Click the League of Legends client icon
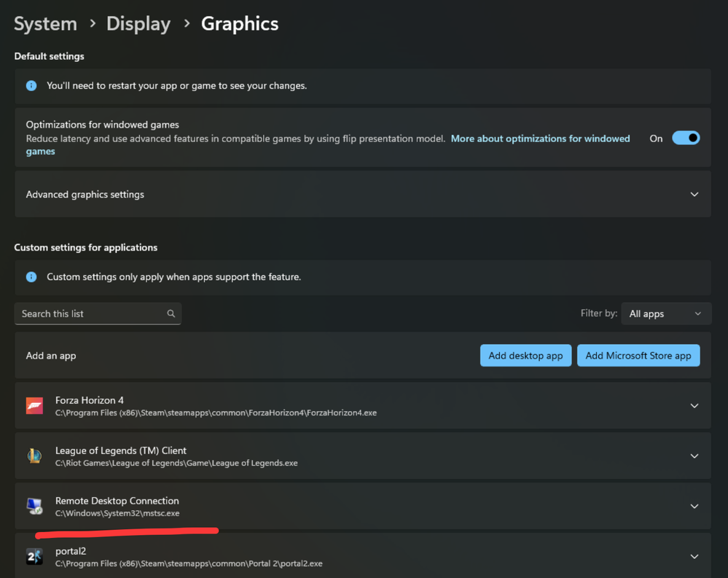 34,456
